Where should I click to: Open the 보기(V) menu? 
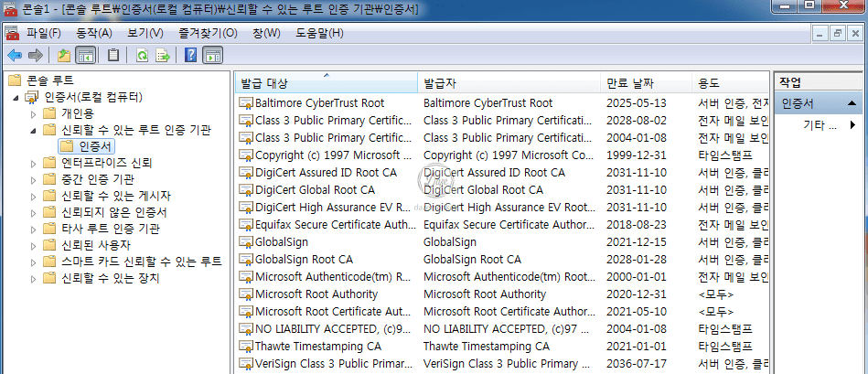(x=145, y=33)
